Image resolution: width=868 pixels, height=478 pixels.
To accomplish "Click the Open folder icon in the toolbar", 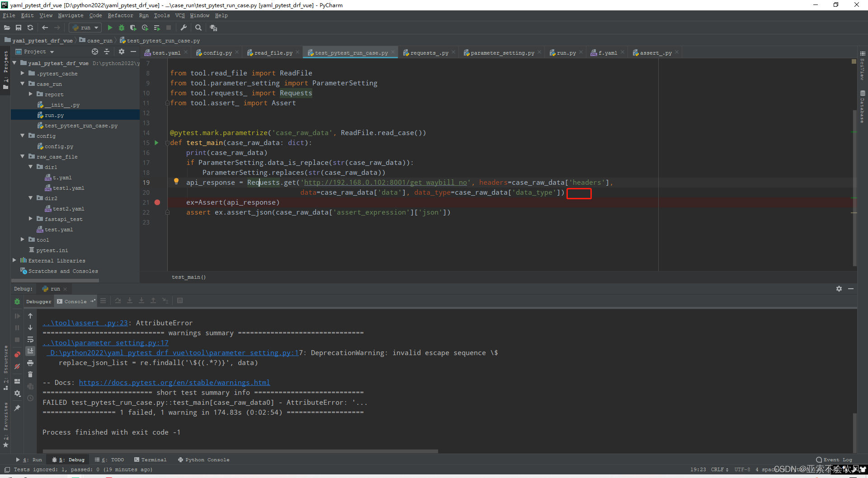I will coord(7,28).
